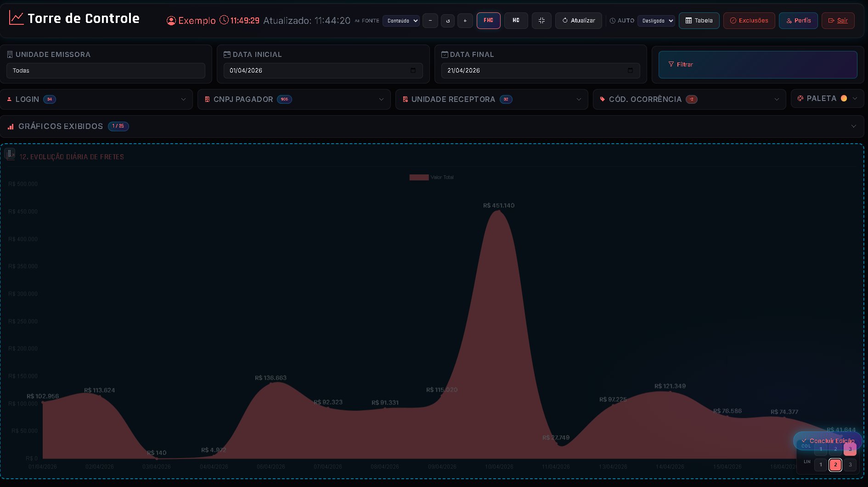Enable FHD resolution mode
The height and width of the screenshot is (487, 868).
tap(489, 21)
